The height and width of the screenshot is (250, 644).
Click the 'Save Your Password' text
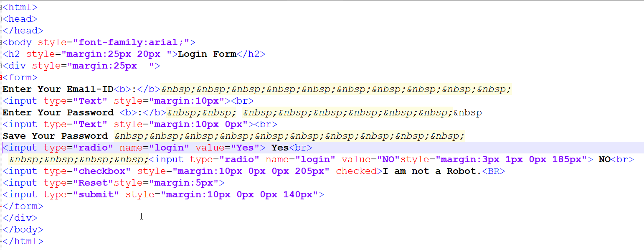(x=55, y=136)
